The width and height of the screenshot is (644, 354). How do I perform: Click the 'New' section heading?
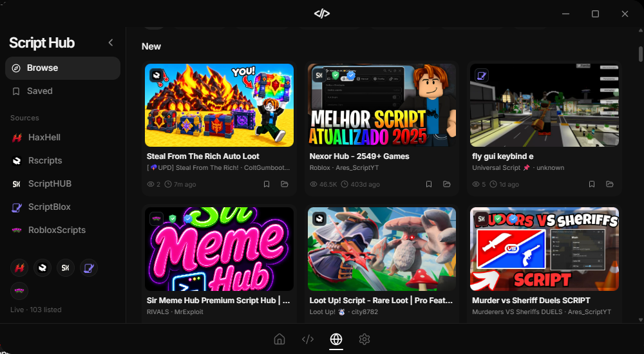151,47
